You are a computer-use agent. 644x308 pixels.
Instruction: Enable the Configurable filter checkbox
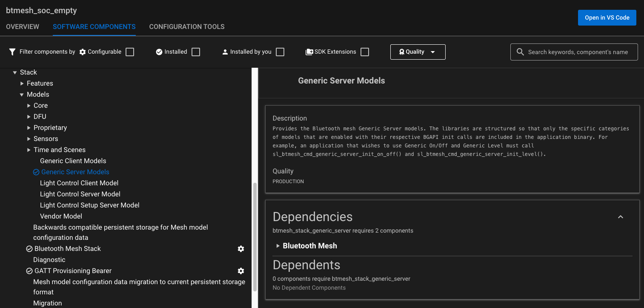tap(130, 52)
